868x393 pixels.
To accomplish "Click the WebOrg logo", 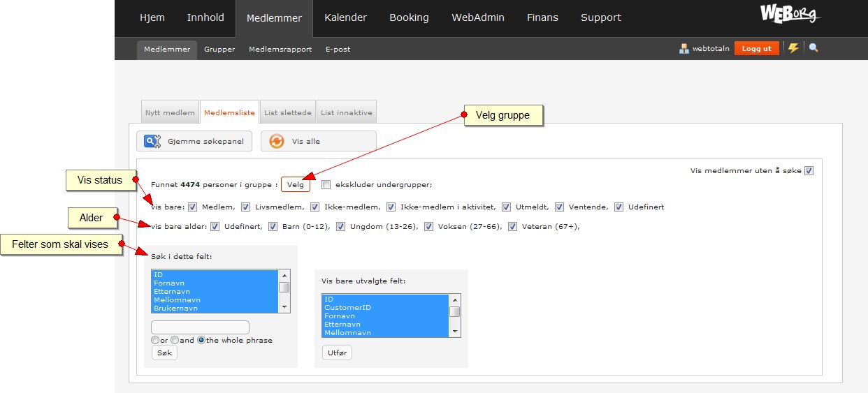I will click(x=790, y=15).
